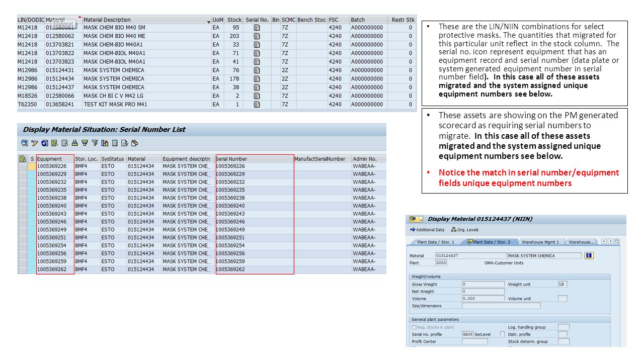The height and width of the screenshot is (362, 644).
Task: Open the tab list icon at the tab strip end
Action: 617,241
